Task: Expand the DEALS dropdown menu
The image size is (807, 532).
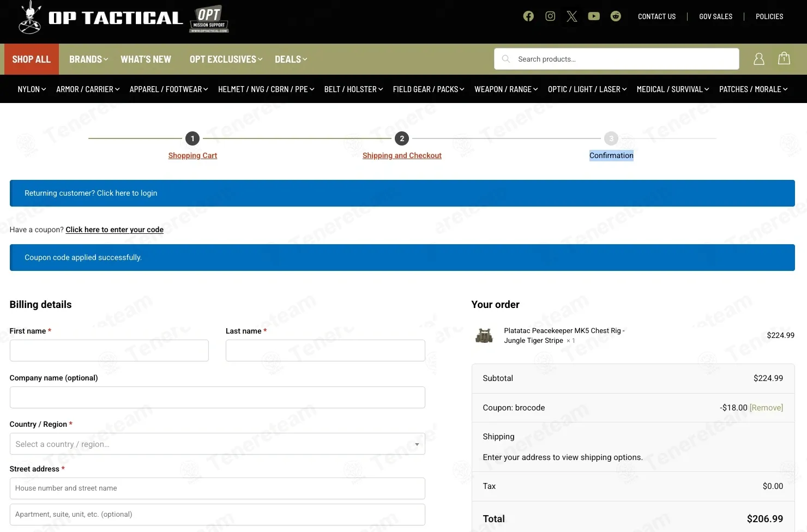Action: [x=291, y=59]
